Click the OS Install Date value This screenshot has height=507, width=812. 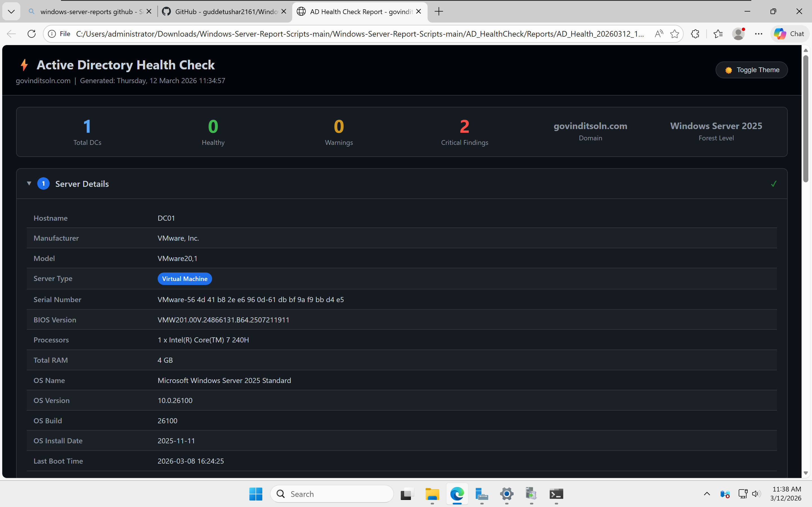click(176, 440)
